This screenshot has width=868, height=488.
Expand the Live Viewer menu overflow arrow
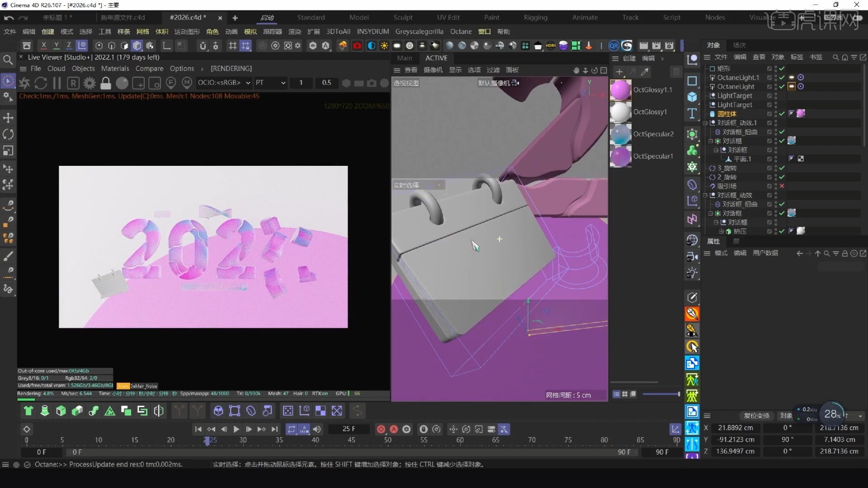pos(202,69)
